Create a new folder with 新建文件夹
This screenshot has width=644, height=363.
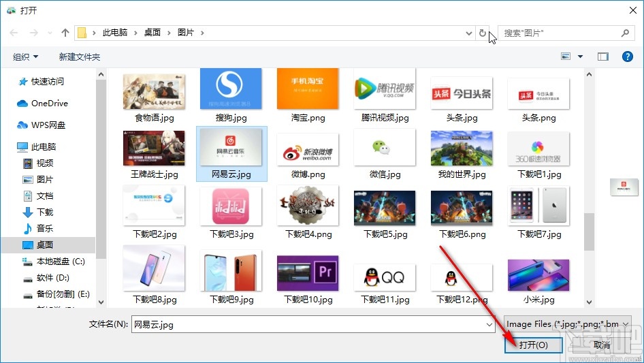[x=79, y=57]
